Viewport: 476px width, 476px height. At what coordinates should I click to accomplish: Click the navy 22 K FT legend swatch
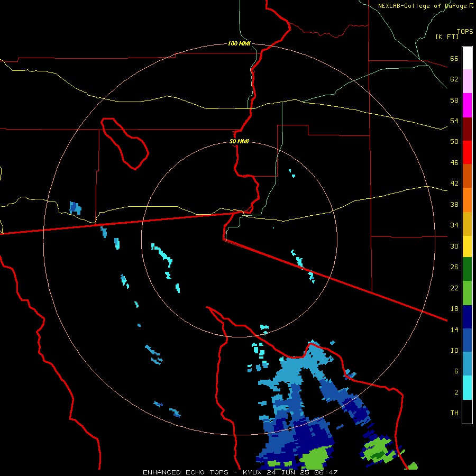point(467,317)
